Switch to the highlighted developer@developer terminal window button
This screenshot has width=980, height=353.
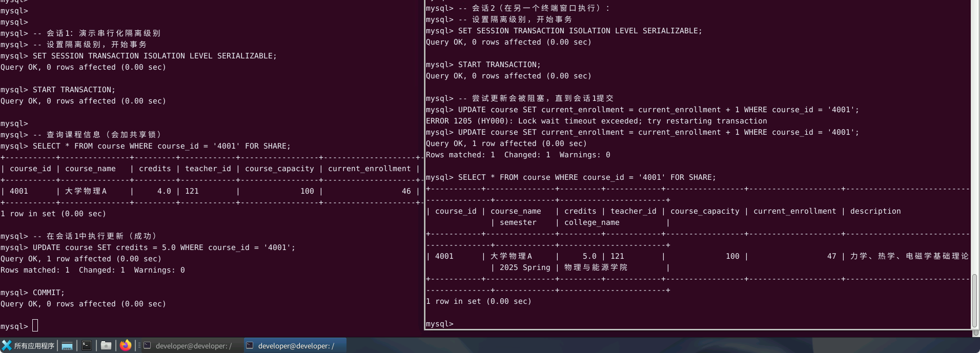pyautogui.click(x=295, y=346)
